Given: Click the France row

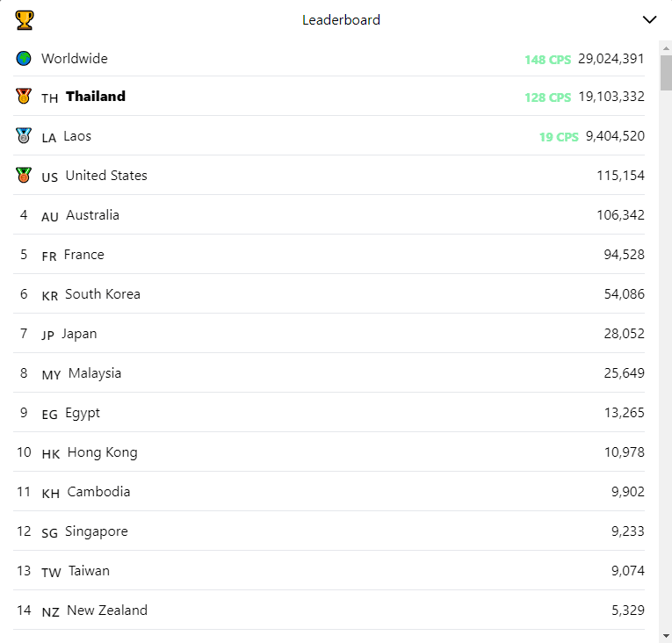Looking at the screenshot, I should coord(329,254).
